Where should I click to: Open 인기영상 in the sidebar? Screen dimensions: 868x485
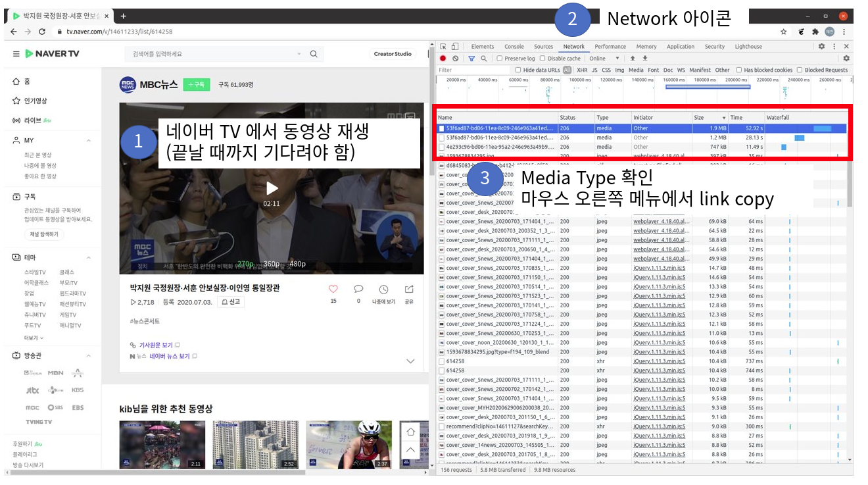pyautogui.click(x=30, y=101)
